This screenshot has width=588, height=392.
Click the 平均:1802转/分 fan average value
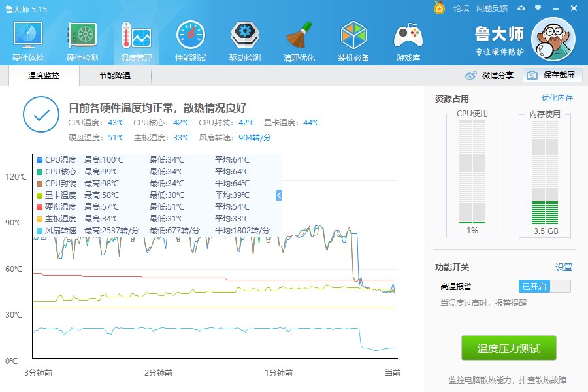242,231
